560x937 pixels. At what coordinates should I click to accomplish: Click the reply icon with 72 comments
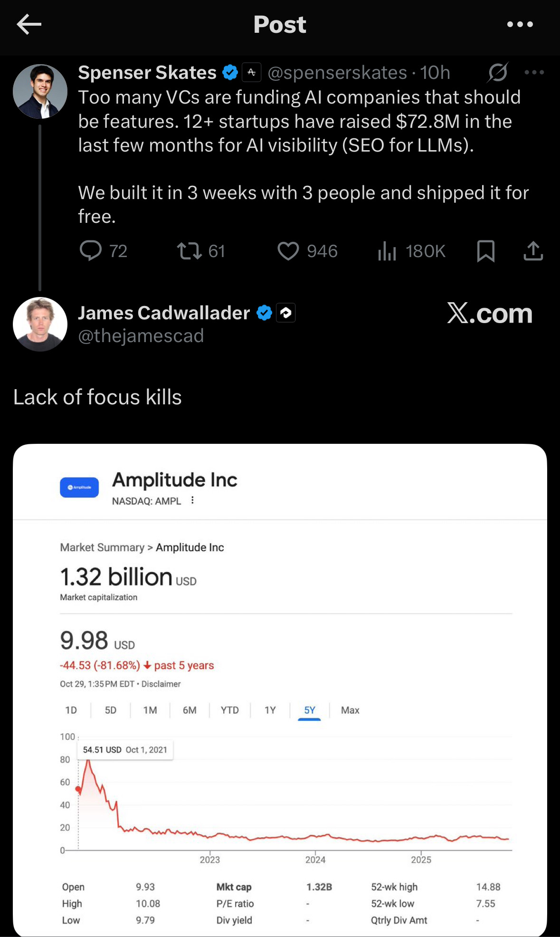pyautogui.click(x=90, y=250)
